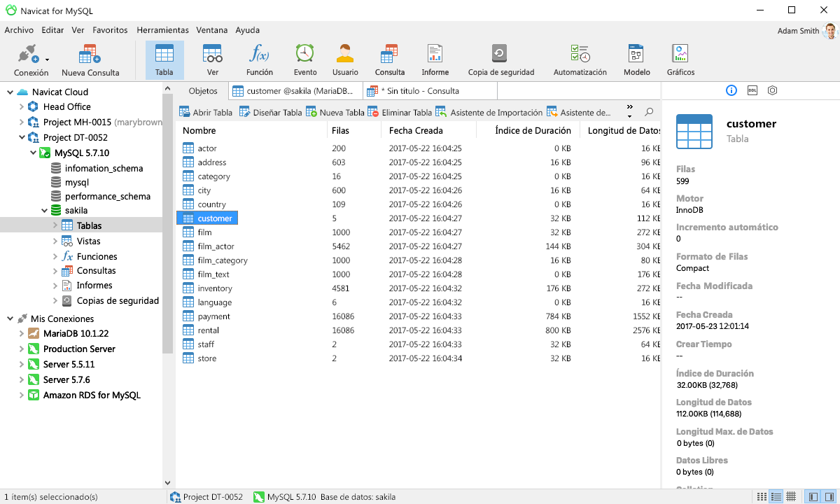Click Nueva Tabla button

pyautogui.click(x=335, y=112)
